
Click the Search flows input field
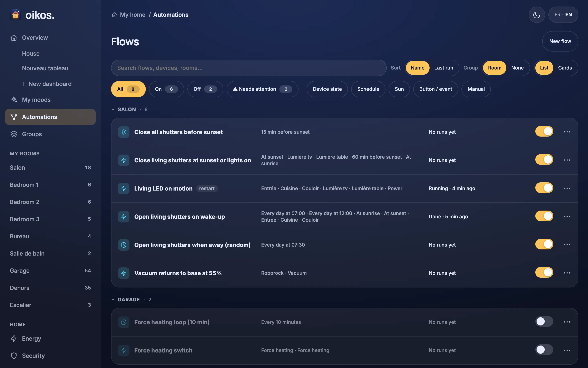coord(248,68)
